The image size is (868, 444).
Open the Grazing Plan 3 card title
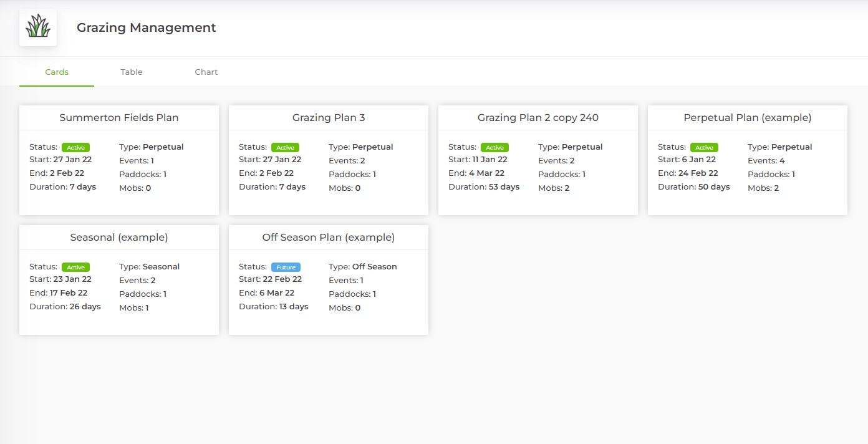329,117
